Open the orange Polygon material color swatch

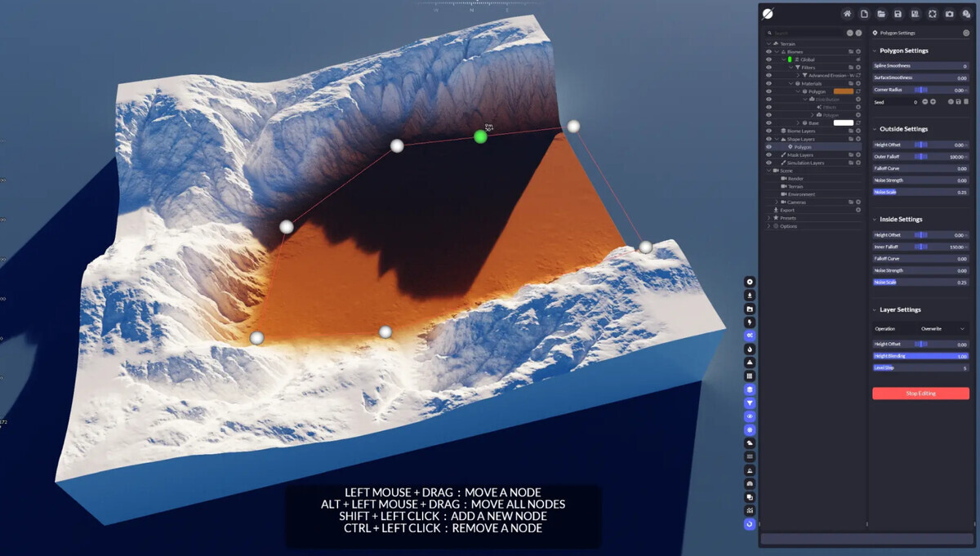[x=843, y=91]
